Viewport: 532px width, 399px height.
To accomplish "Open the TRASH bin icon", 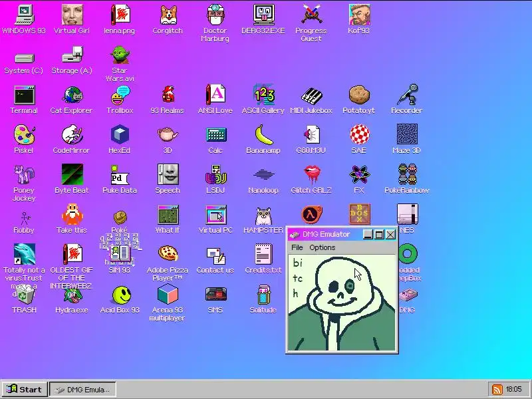I will tap(24, 295).
